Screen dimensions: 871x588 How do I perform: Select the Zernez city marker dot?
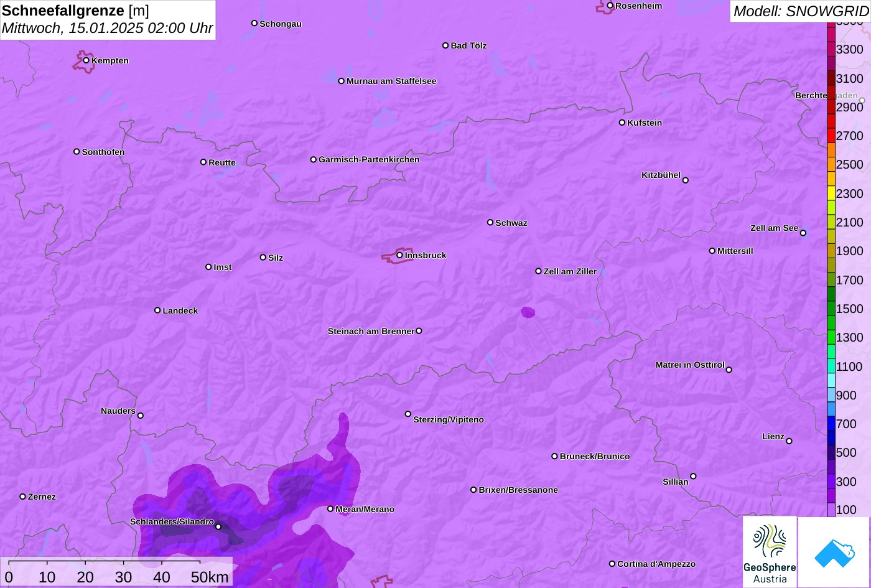click(23, 497)
